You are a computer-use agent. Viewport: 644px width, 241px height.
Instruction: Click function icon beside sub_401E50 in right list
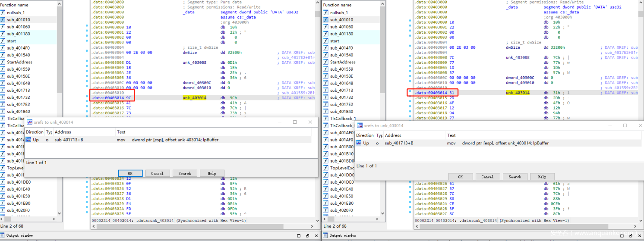pos(326,196)
